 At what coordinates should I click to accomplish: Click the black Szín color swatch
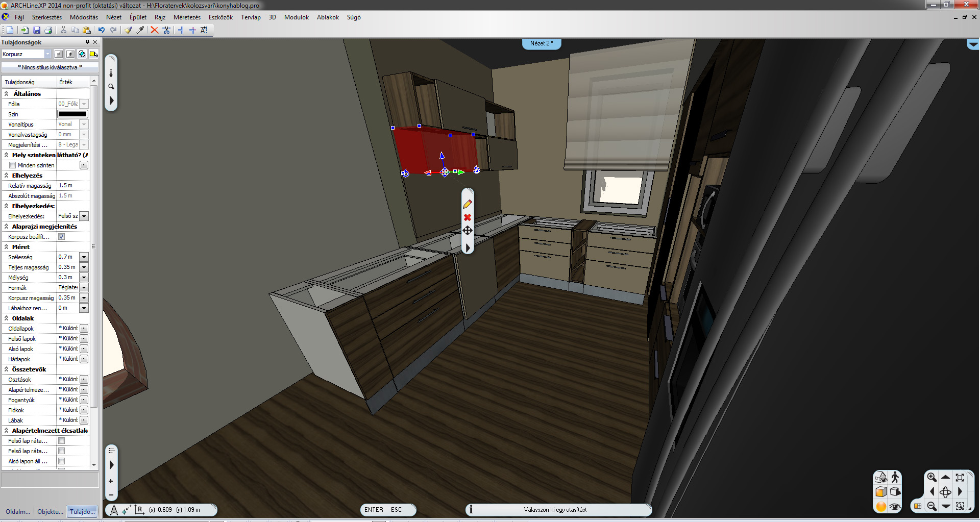coord(72,114)
